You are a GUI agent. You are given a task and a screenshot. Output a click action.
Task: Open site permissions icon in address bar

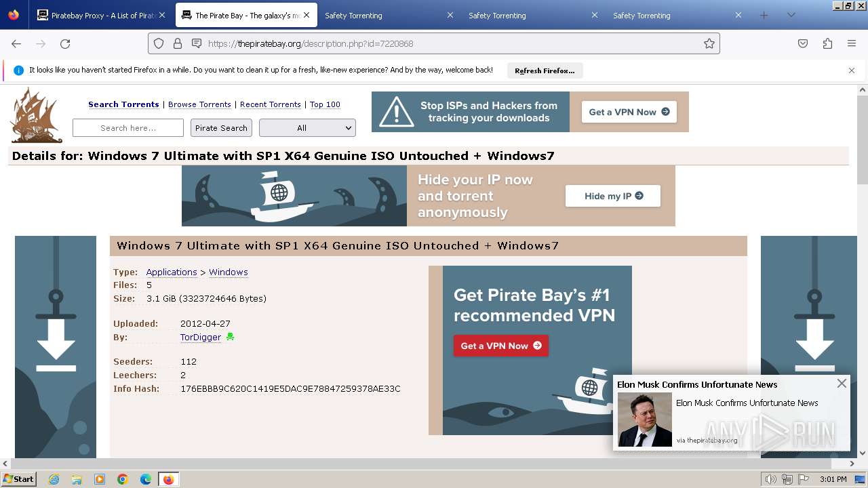(197, 43)
